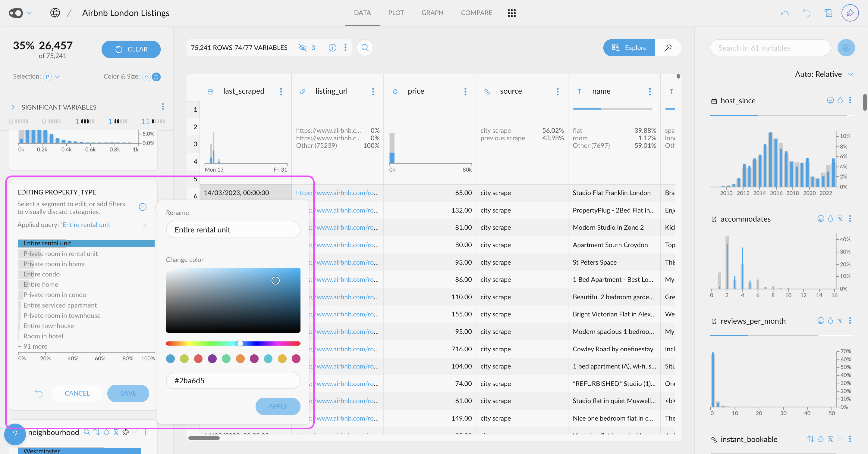
Task: Click the hue slider bar
Action: [233, 343]
